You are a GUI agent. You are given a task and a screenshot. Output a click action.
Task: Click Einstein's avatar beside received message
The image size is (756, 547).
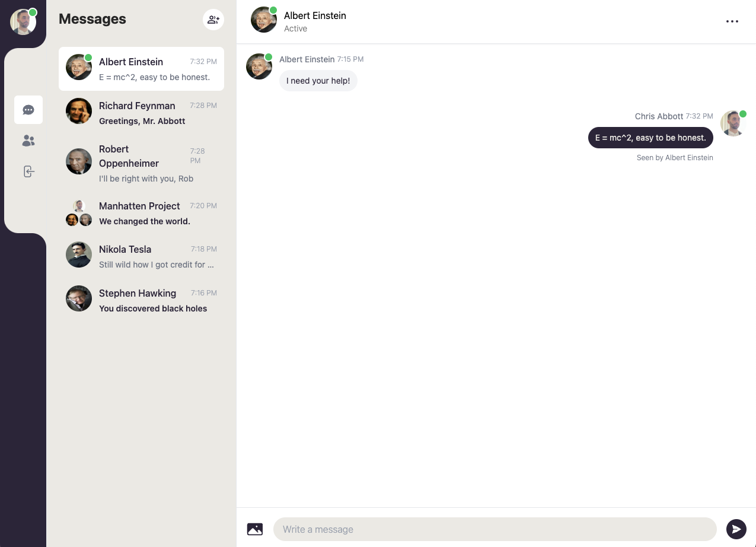[x=259, y=66]
